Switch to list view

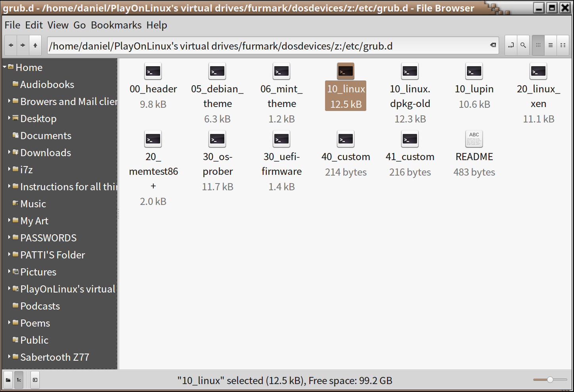(551, 45)
